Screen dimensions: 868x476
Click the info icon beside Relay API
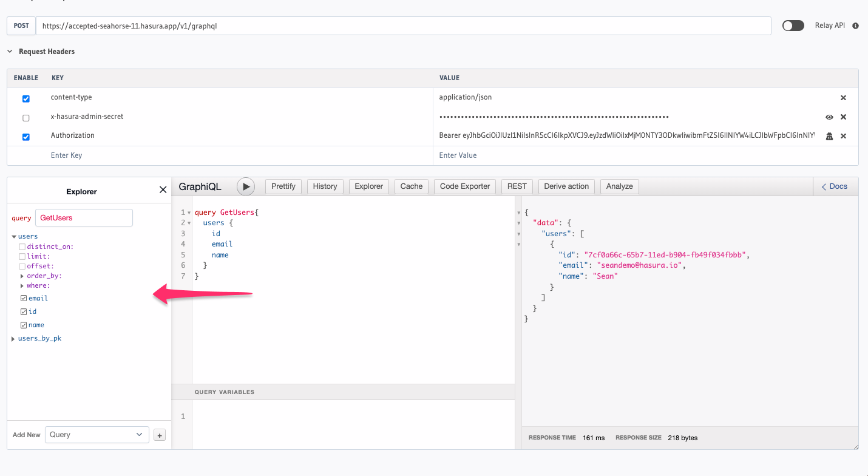[855, 25]
